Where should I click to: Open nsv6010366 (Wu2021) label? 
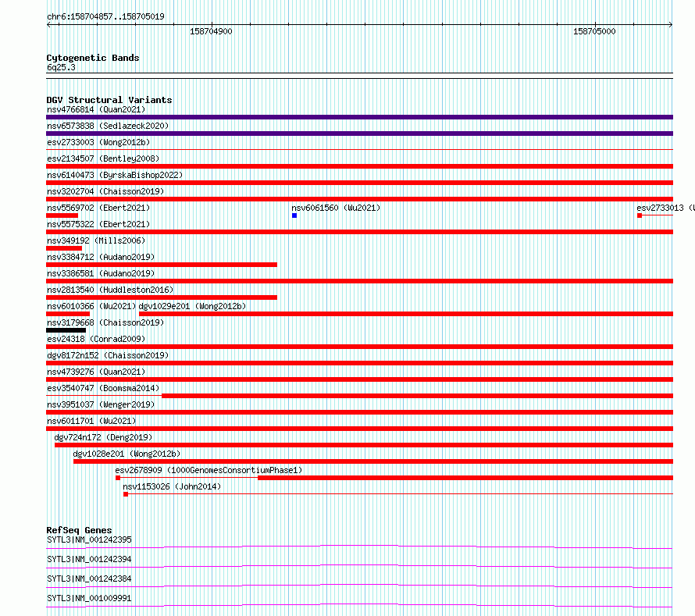(91, 306)
